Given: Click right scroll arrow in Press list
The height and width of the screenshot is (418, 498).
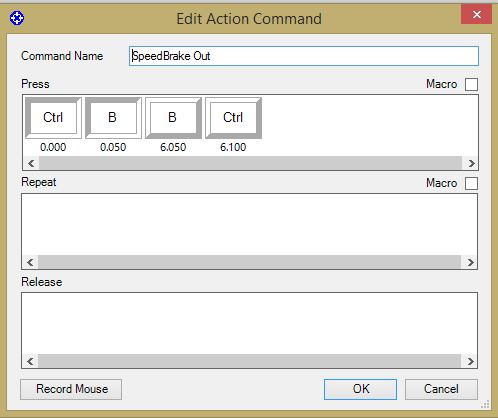Looking at the screenshot, I should pos(471,163).
